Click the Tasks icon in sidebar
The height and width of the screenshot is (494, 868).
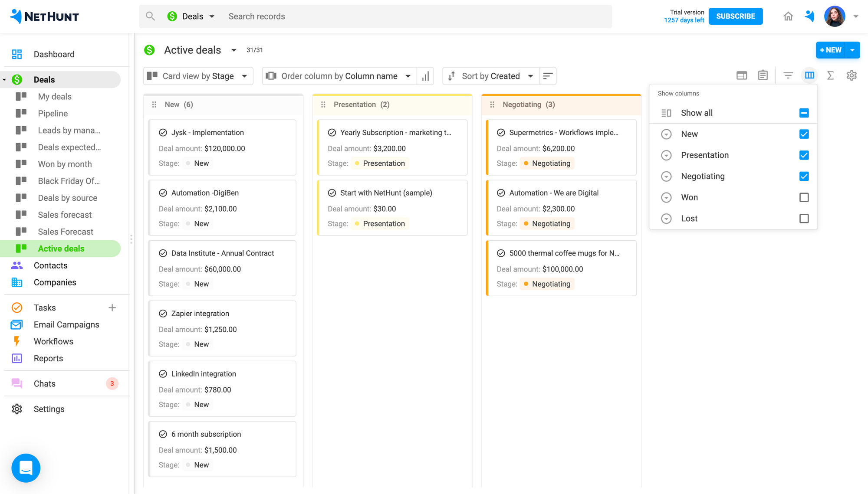click(16, 307)
